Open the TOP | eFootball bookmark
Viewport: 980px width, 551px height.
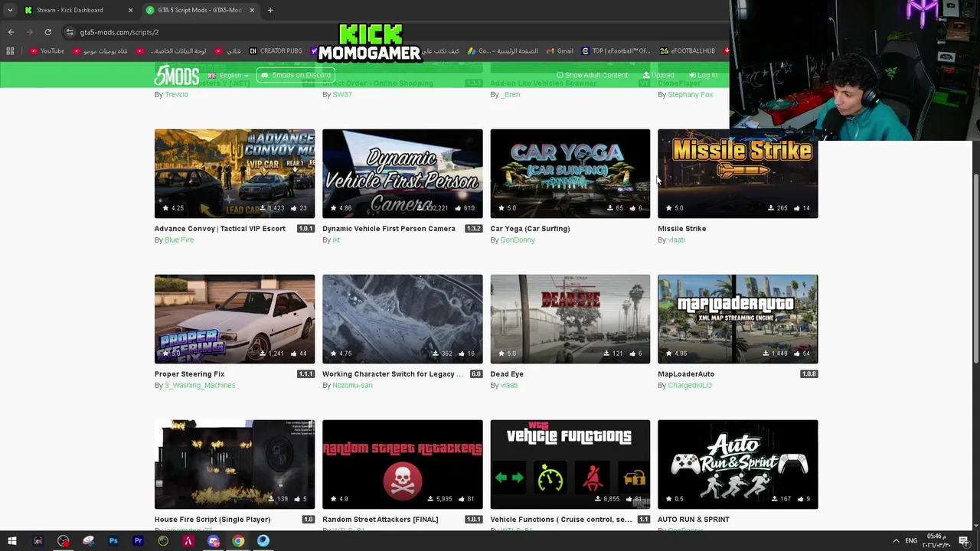tap(615, 51)
